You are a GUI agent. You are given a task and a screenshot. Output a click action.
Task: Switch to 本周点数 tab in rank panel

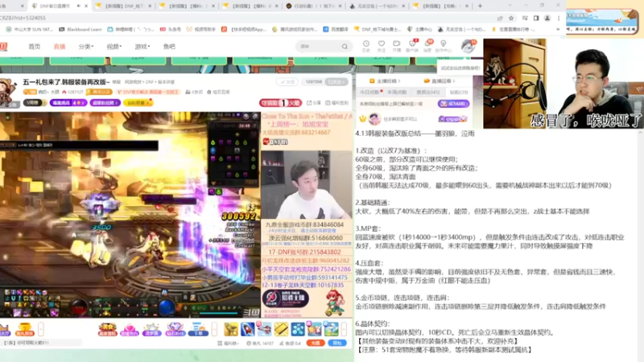(x=397, y=93)
